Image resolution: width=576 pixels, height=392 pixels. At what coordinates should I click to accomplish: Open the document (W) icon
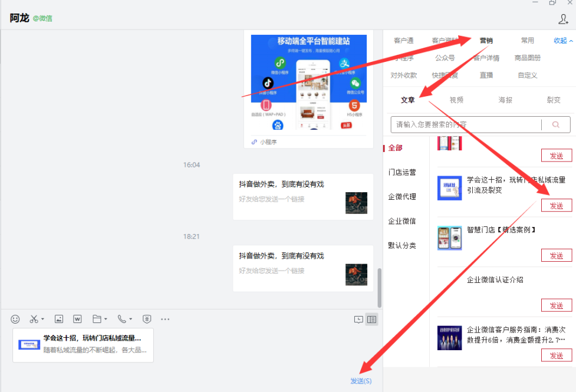coord(77,319)
